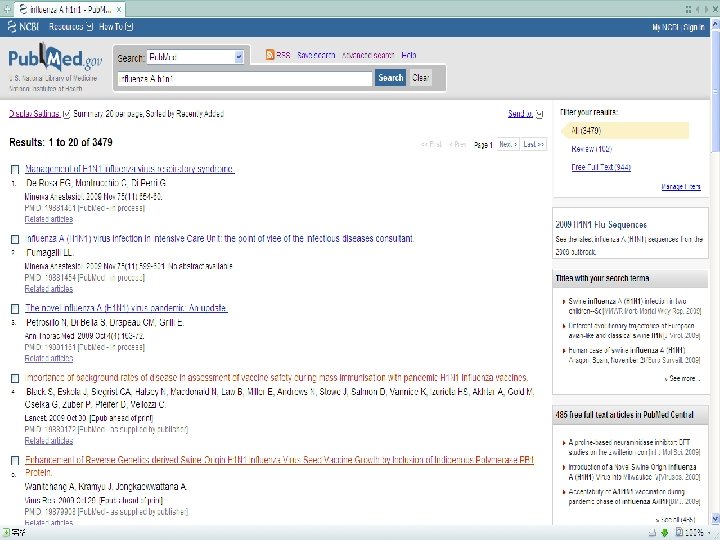Open The novel influenza A pandemic: An update
Screen dimensions: 720x540
click(126, 308)
